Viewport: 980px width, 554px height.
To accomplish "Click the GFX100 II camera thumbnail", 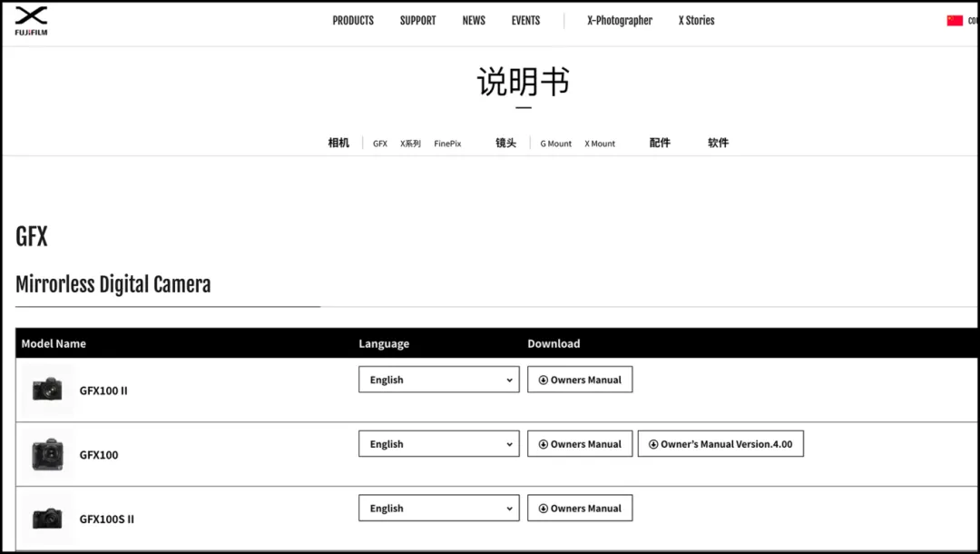I will 47,391.
